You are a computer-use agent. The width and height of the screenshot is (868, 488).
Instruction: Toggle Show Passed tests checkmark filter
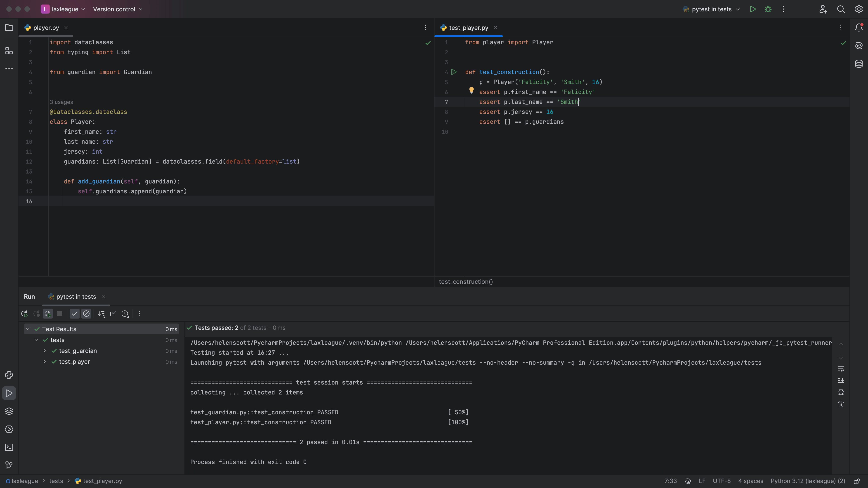74,314
